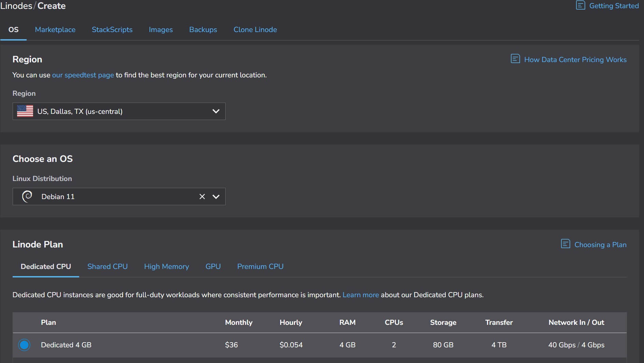
Task: Select the Shared CPU plan tab
Action: tap(108, 266)
